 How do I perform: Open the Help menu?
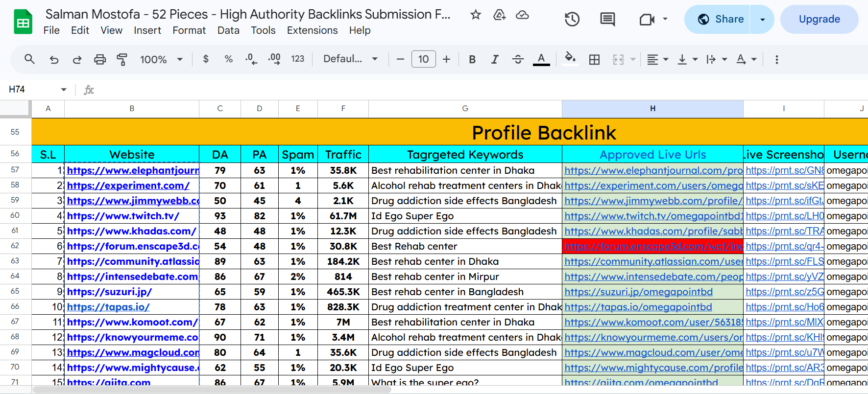(x=360, y=30)
